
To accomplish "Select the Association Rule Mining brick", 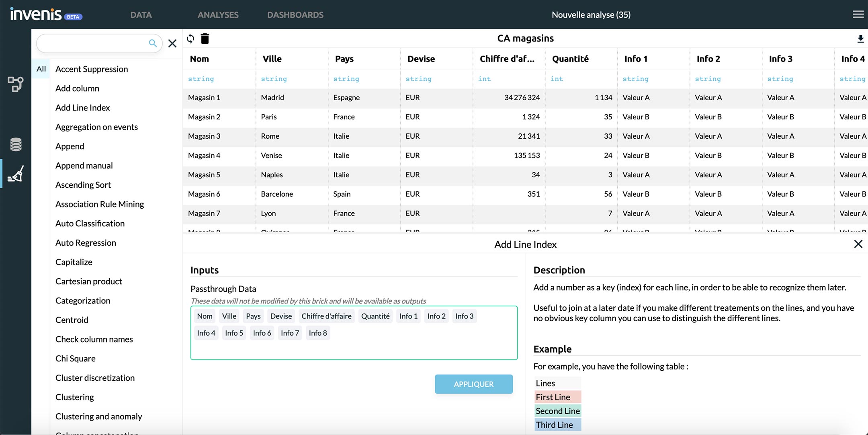I will click(x=100, y=204).
